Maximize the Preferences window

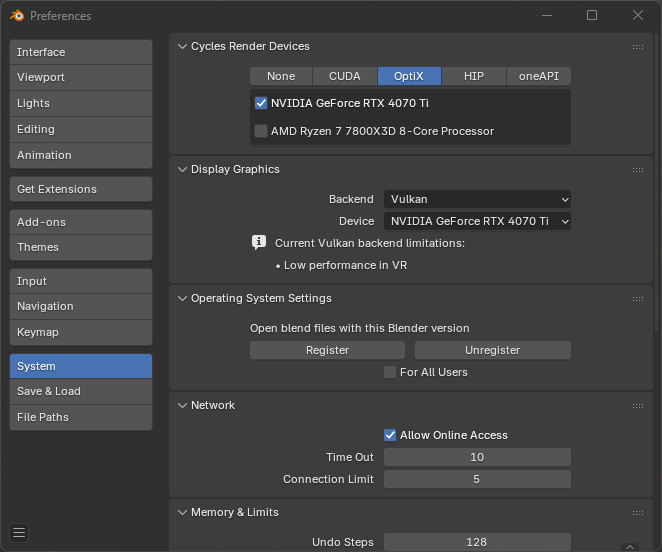click(x=592, y=15)
